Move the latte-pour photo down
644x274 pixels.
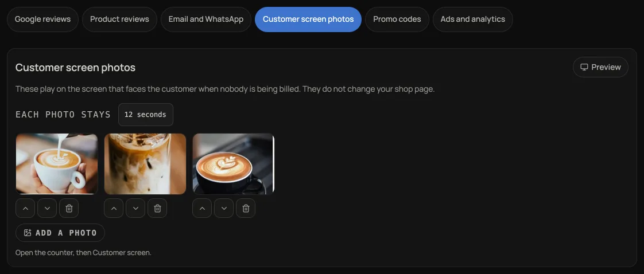coord(47,208)
